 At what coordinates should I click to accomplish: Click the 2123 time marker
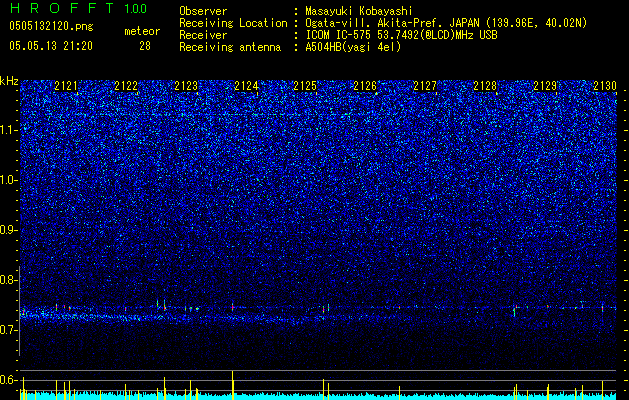click(186, 86)
